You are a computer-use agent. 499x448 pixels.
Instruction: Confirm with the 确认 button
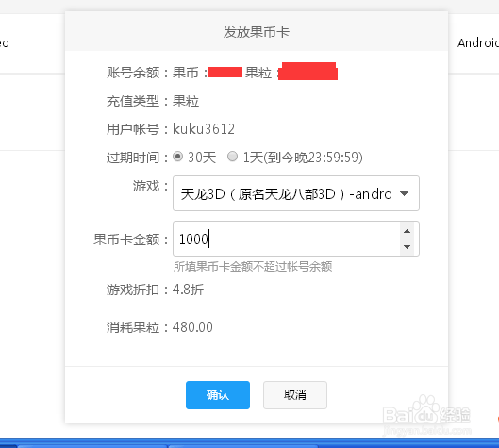(x=218, y=395)
